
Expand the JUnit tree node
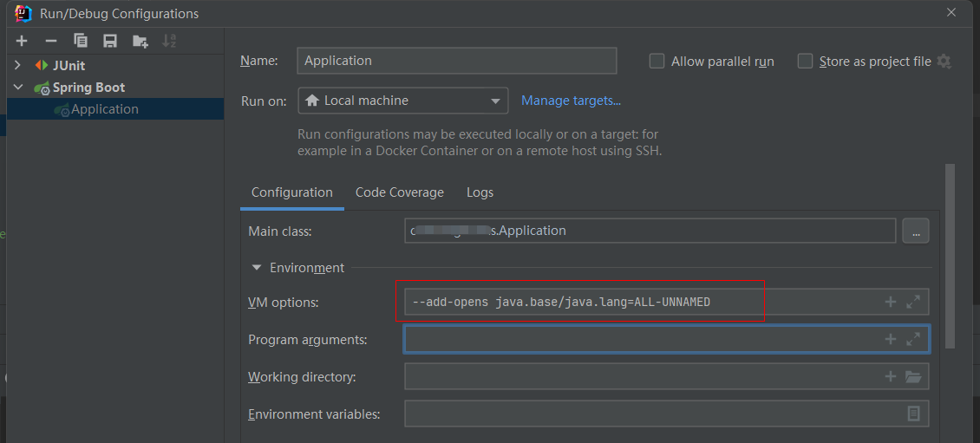[18, 65]
